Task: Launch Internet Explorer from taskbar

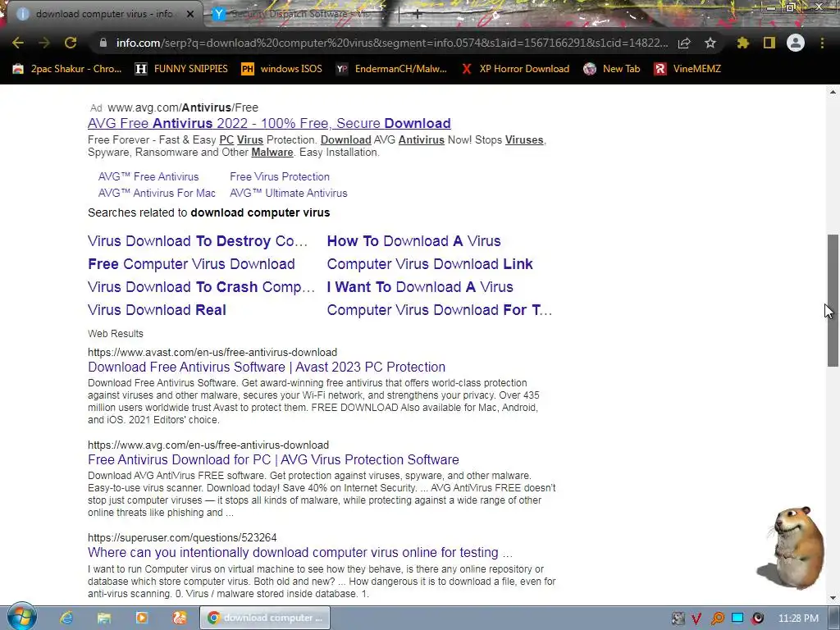Action: (x=66, y=618)
